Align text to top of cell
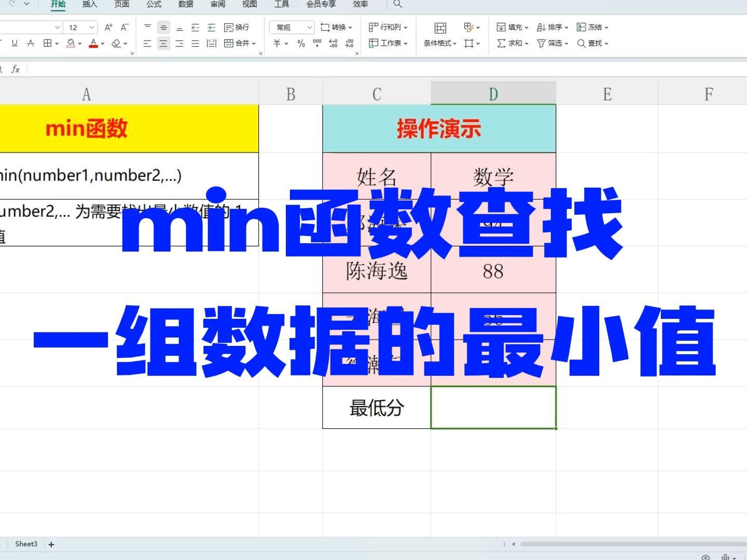 (x=147, y=27)
